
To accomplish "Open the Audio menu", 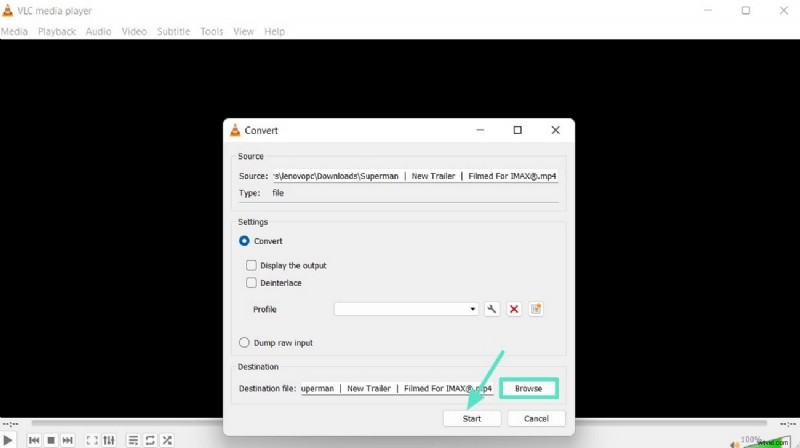I will pos(98,32).
